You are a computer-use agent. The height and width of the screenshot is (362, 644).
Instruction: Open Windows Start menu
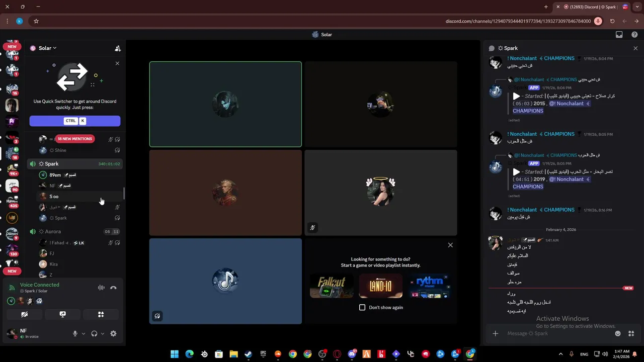pyautogui.click(x=175, y=354)
